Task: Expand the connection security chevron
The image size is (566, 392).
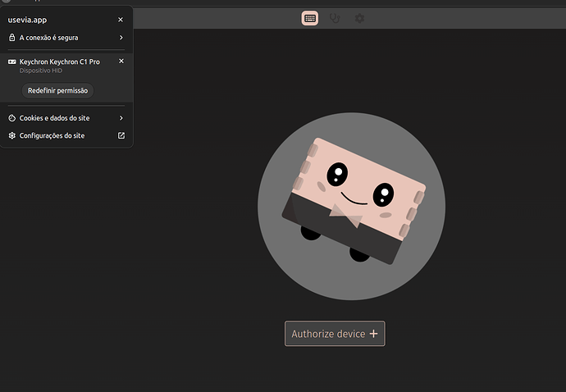Action: 121,38
